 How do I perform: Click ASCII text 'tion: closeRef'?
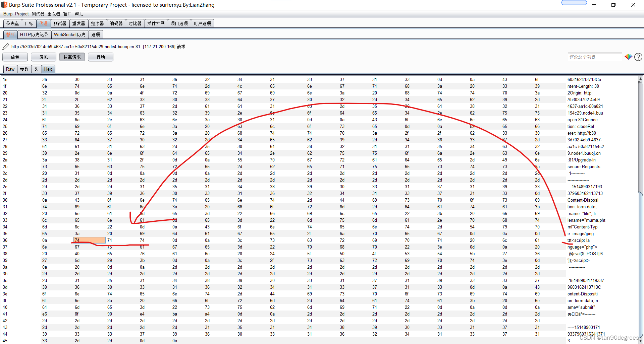coord(581,126)
